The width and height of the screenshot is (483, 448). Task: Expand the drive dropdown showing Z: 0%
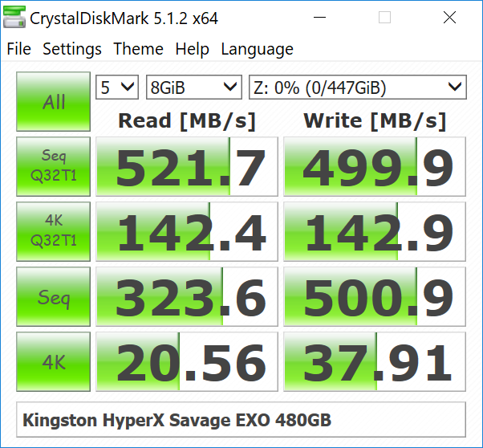pyautogui.click(x=358, y=88)
